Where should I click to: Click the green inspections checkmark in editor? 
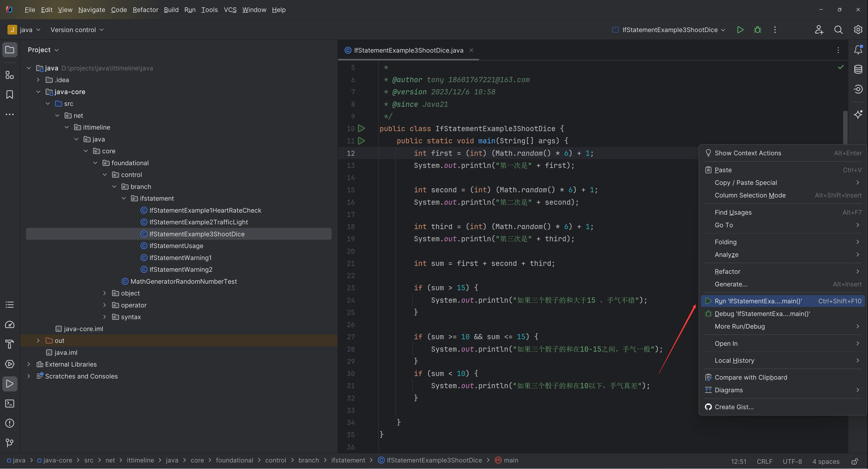pyautogui.click(x=841, y=67)
